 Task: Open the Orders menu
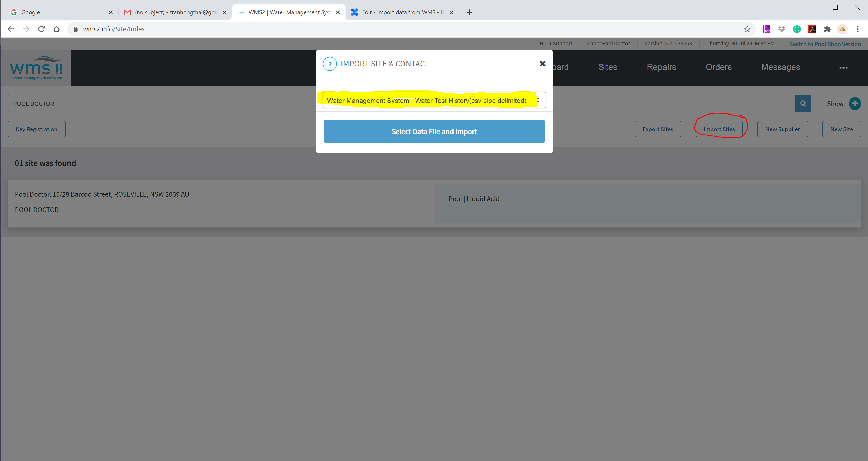tap(718, 67)
